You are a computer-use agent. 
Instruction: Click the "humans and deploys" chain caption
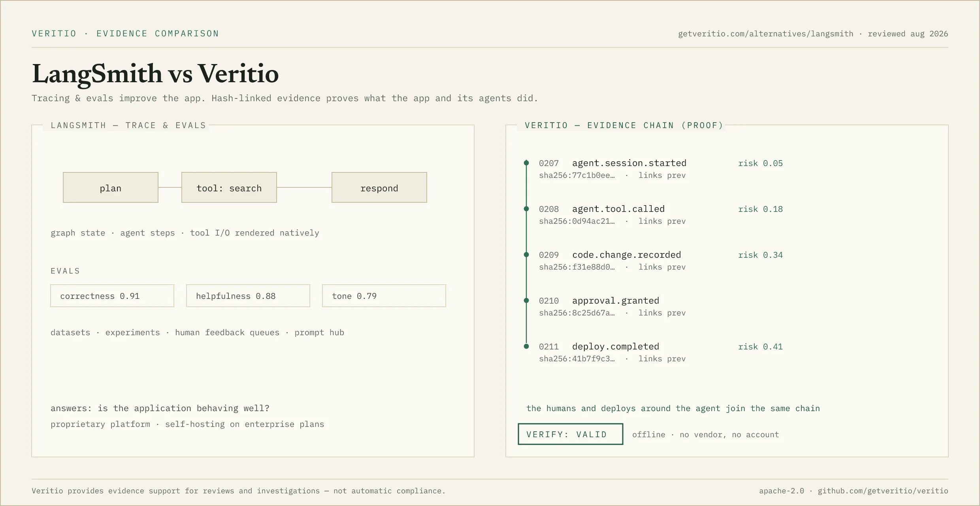point(673,408)
